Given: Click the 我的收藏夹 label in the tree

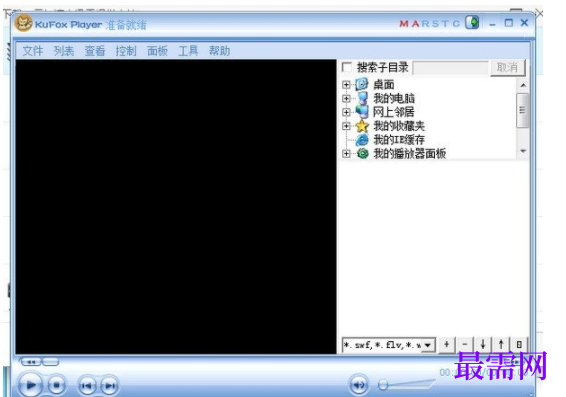Looking at the screenshot, I should 399,126.
